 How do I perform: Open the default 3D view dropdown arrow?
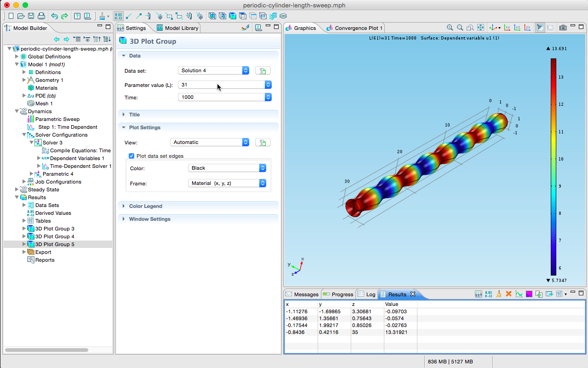(499, 28)
